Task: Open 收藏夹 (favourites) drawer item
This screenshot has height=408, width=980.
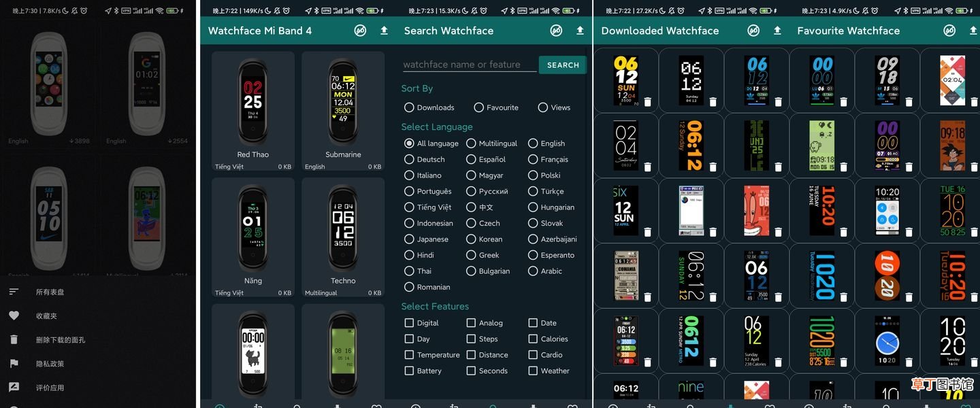Action: click(x=98, y=316)
